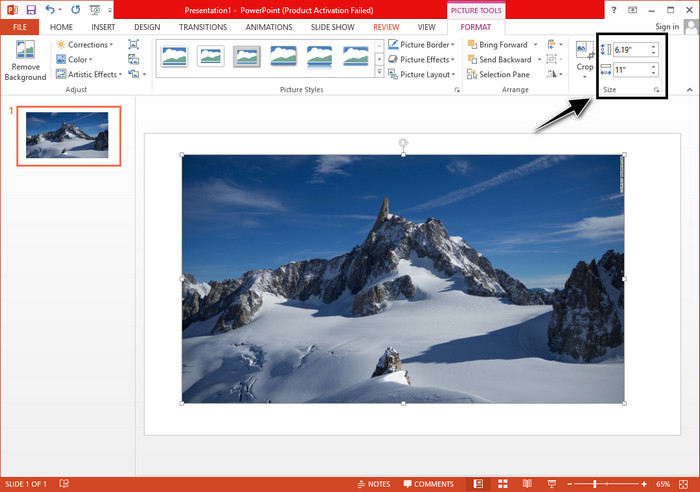The image size is (700, 492).
Task: Click the Crop tool icon
Action: (x=584, y=50)
